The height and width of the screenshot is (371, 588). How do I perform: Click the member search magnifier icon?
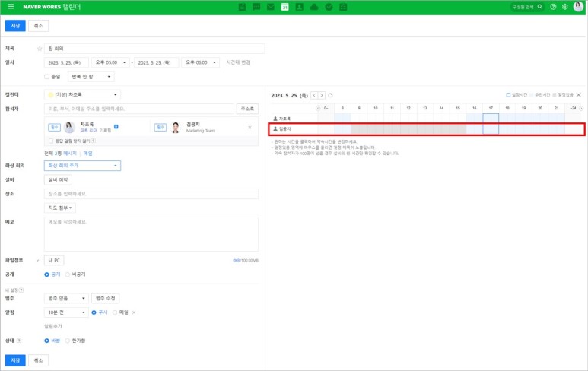540,7
